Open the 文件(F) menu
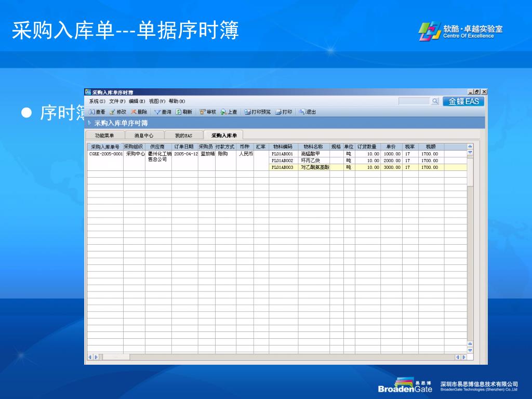The image size is (532, 399). 117,101
